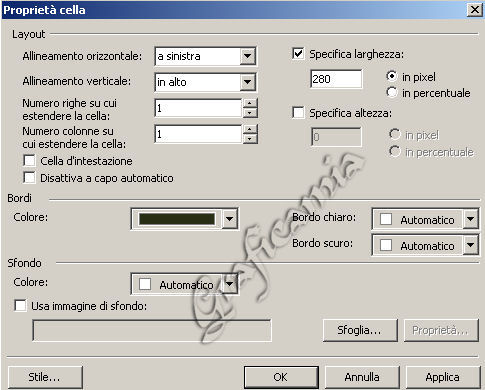
Task: Increase the row span spinner value
Action: coord(250,103)
